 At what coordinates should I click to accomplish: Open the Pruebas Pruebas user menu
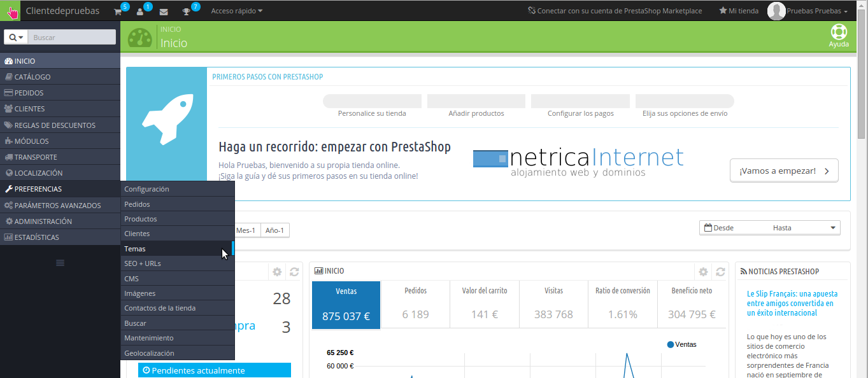coord(817,11)
